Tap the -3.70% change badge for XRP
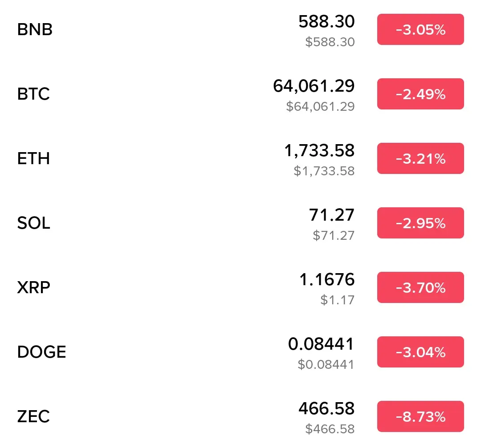 tap(420, 287)
